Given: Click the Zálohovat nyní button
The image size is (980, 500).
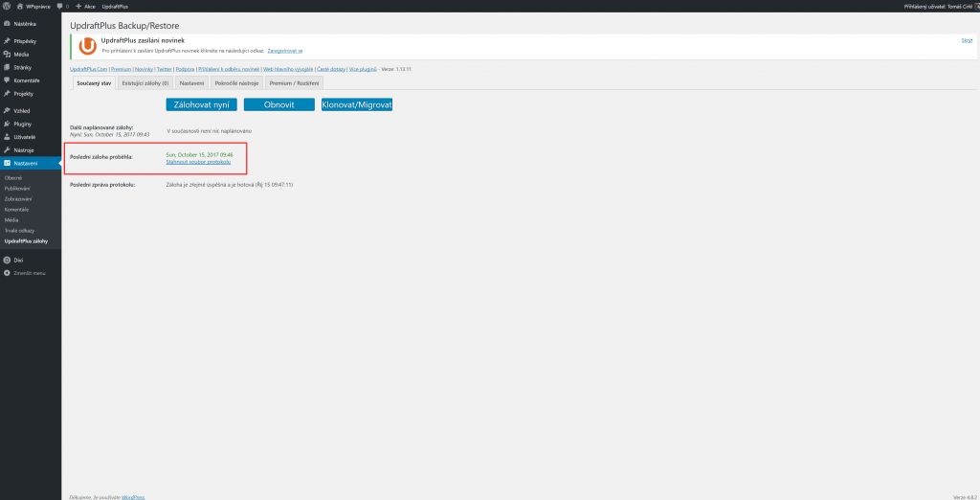Looking at the screenshot, I should pyautogui.click(x=201, y=104).
